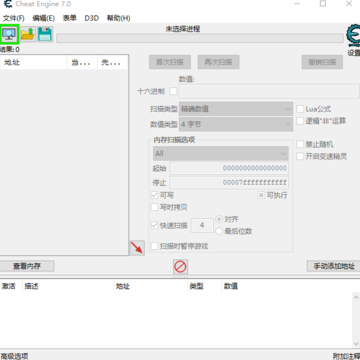Expand 数值类型 dropdown showing 4 字节
360x360 pixels.
(x=236, y=124)
